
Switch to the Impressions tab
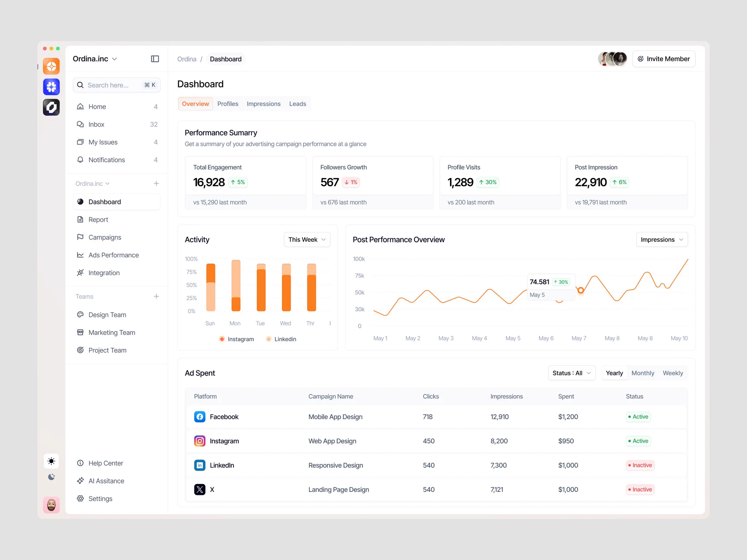[x=263, y=104]
